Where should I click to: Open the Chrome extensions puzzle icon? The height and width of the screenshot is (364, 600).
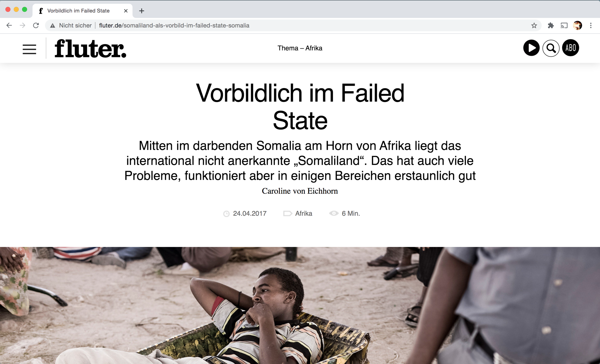click(x=551, y=25)
